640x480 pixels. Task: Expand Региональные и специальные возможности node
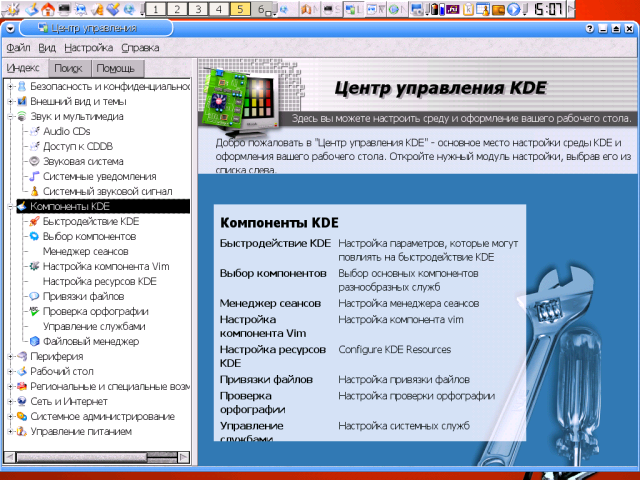click(x=10, y=387)
